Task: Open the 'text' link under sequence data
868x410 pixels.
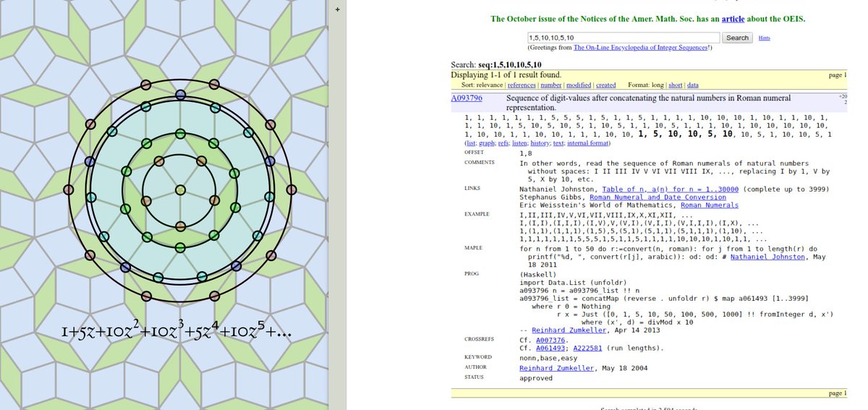Action: coord(560,143)
